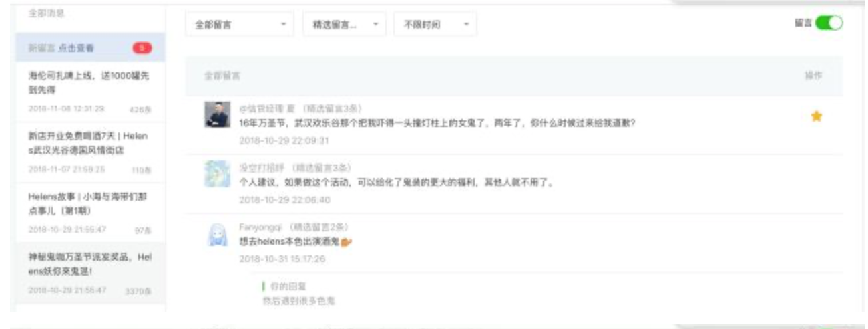Click the emoji in Fanyongqi's comment
This screenshot has width=868, height=329.
(x=346, y=242)
